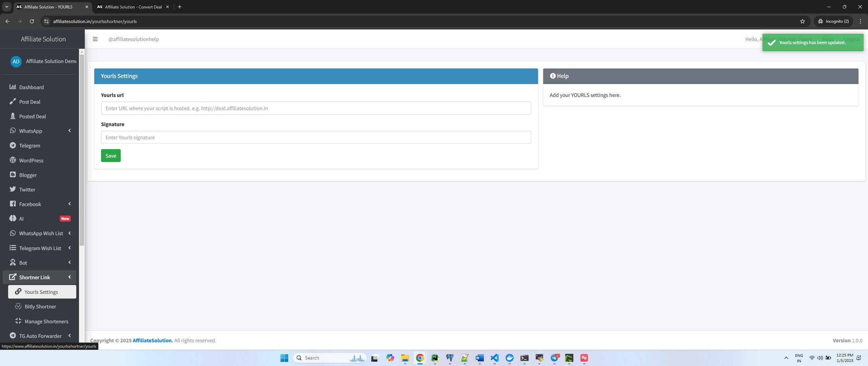Click the WhatsApp icon in sidebar
This screenshot has width=868, height=366.
point(13,130)
